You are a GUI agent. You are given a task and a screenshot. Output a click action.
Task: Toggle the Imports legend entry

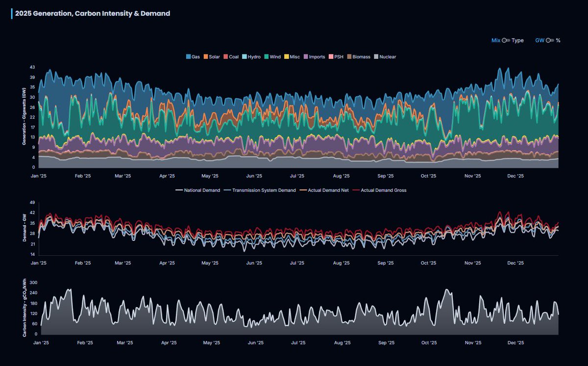(314, 57)
